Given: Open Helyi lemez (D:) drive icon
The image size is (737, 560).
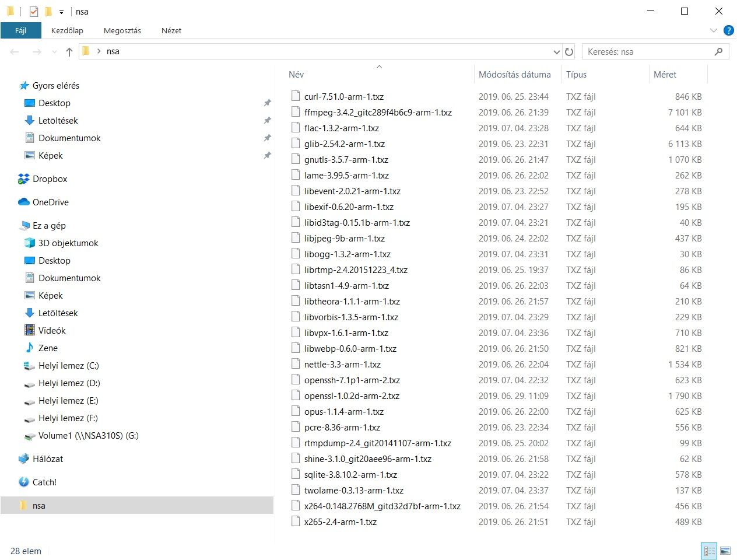Looking at the screenshot, I should tap(30, 384).
